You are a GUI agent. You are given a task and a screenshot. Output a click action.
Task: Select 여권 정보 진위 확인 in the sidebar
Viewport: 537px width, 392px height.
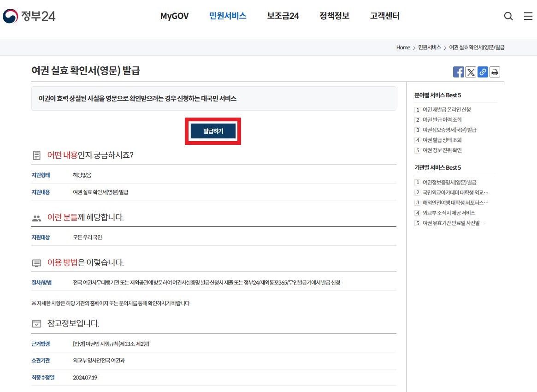point(443,150)
